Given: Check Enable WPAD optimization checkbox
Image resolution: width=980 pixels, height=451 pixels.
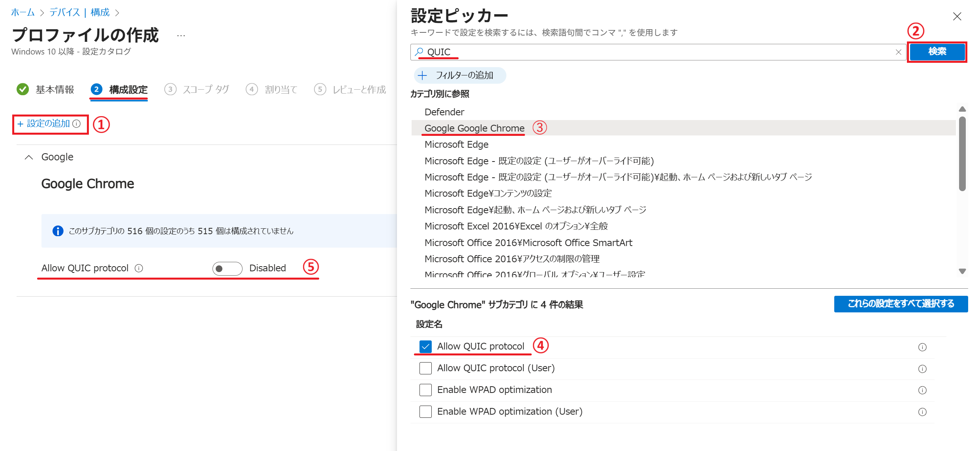Looking at the screenshot, I should 425,390.
